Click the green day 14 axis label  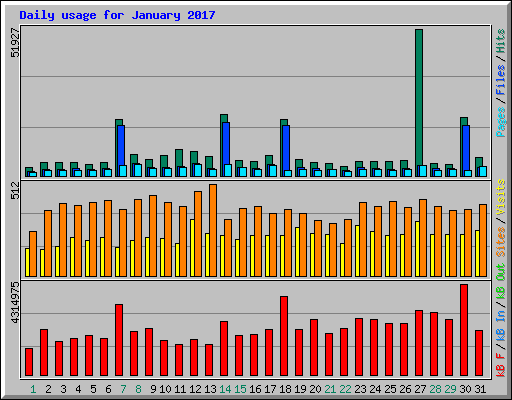[225, 389]
